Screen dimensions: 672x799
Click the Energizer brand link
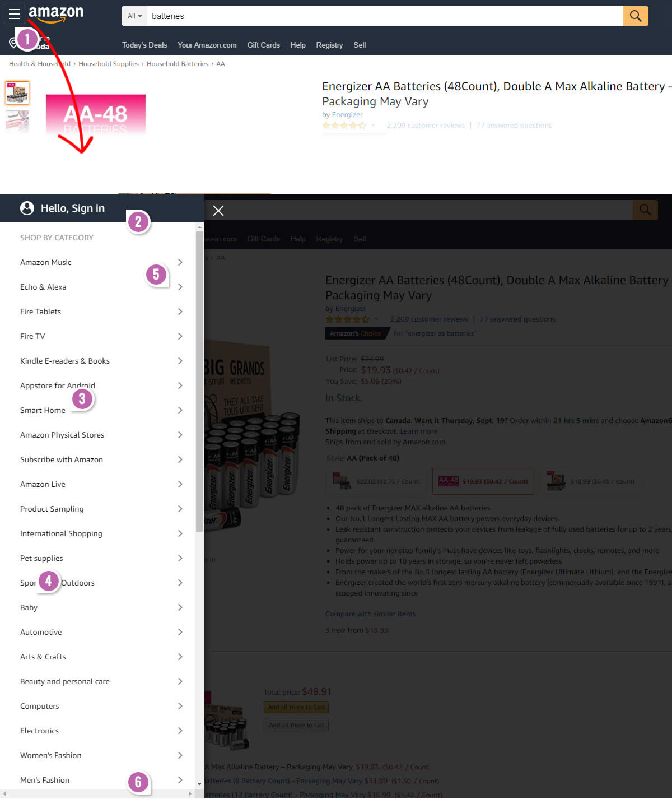tap(347, 115)
